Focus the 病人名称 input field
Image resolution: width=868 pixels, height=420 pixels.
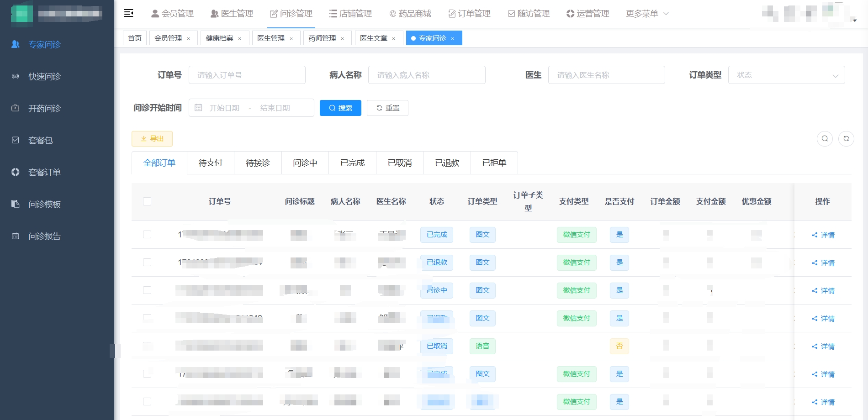(427, 75)
